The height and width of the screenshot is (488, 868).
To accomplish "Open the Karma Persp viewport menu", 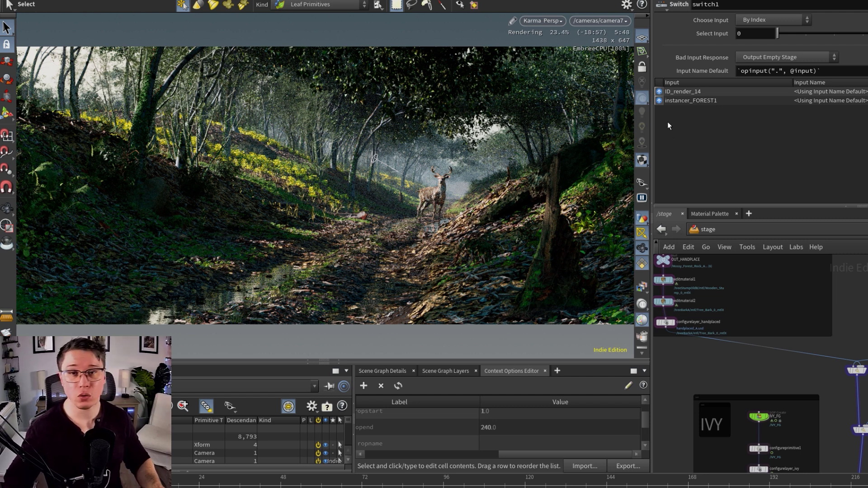I will (542, 21).
